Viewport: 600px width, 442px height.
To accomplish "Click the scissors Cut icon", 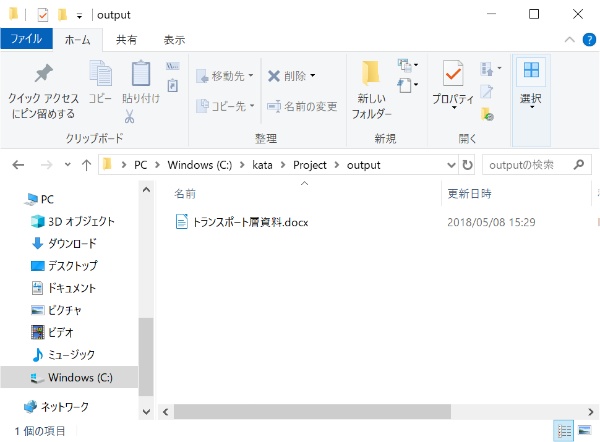I will (129, 116).
